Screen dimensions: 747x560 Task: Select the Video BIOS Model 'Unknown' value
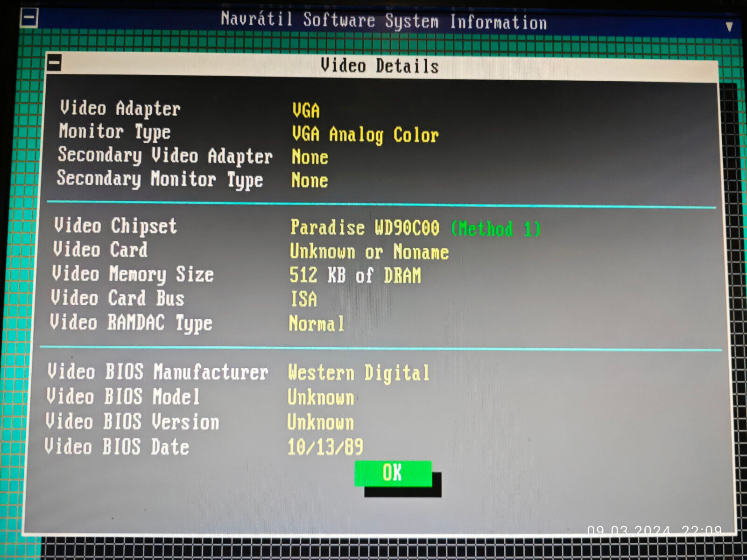321,398
